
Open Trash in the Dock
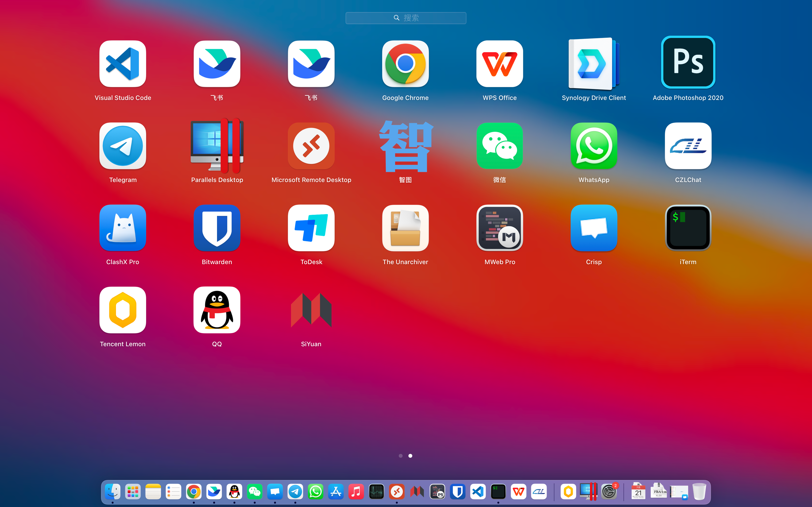pos(699,492)
